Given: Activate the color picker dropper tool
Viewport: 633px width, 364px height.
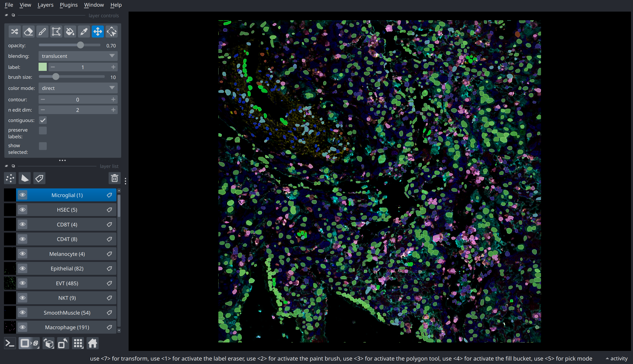Looking at the screenshot, I should (x=84, y=32).
